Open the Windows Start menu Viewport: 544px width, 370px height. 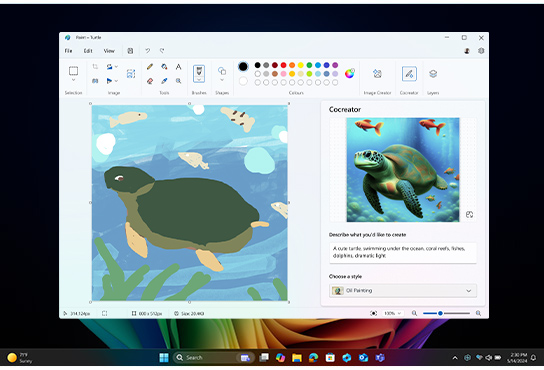[x=164, y=358]
